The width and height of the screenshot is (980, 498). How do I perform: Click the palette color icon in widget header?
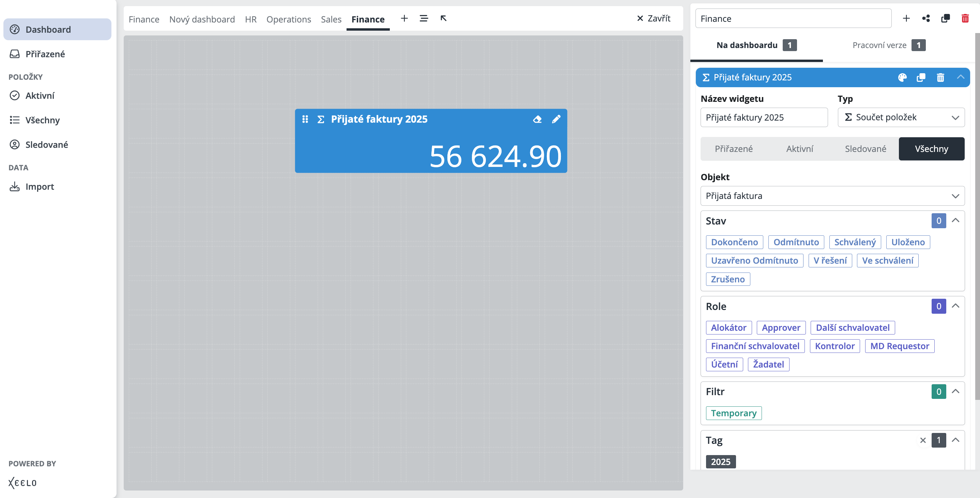point(902,78)
